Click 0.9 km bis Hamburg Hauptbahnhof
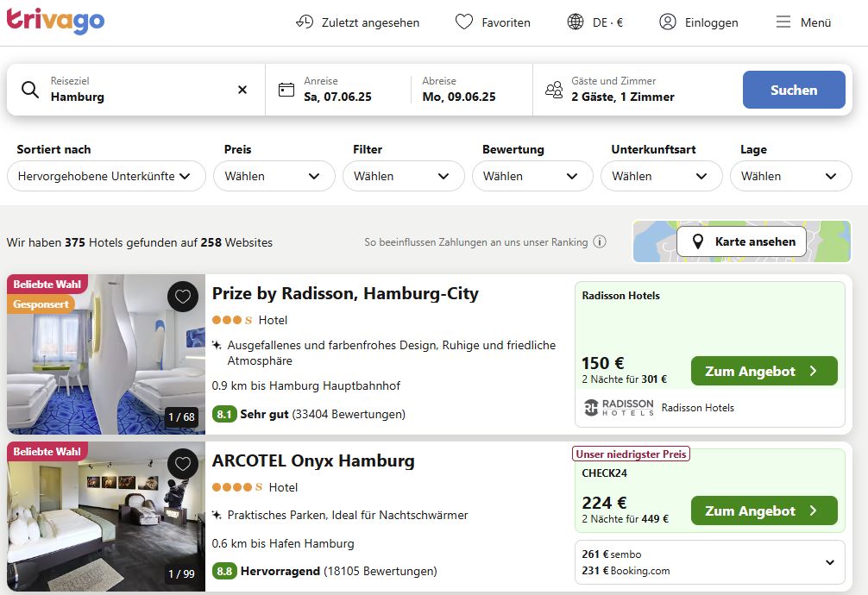This screenshot has width=868, height=595. (306, 385)
